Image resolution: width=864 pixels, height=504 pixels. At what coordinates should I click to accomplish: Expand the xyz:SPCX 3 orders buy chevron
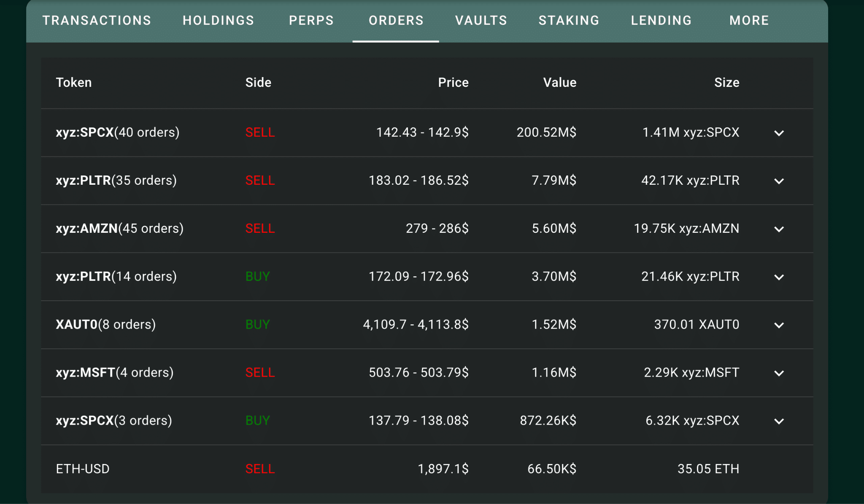point(779,421)
